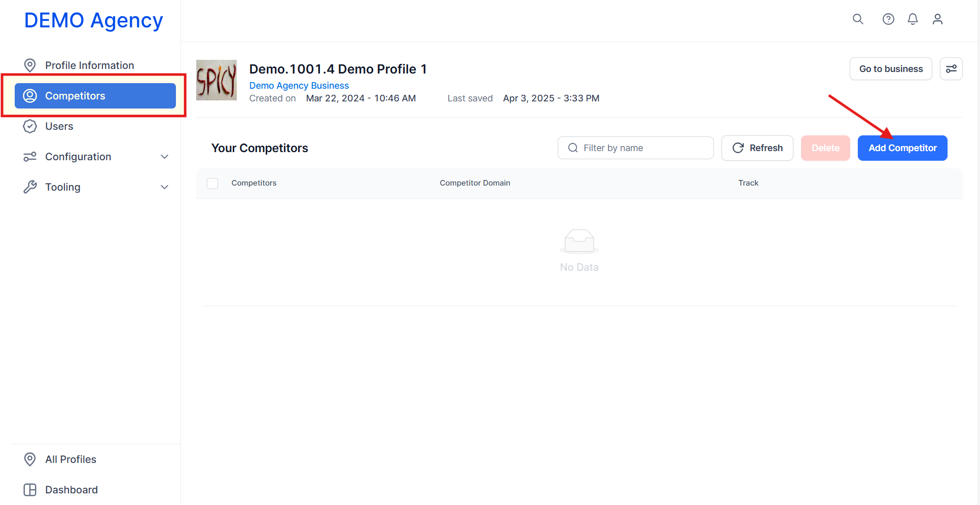Click the Competitors sidebar person icon
Viewport: 980px width, 505px height.
(30, 96)
